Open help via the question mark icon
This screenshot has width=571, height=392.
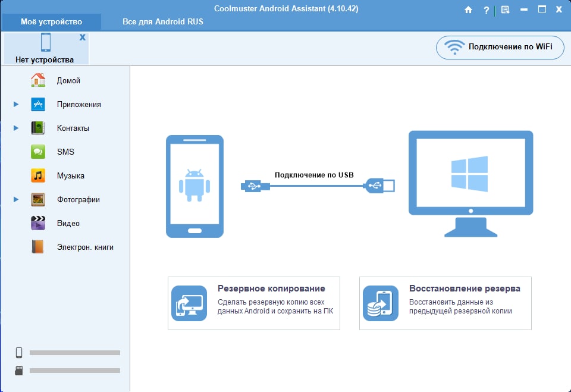tap(486, 10)
